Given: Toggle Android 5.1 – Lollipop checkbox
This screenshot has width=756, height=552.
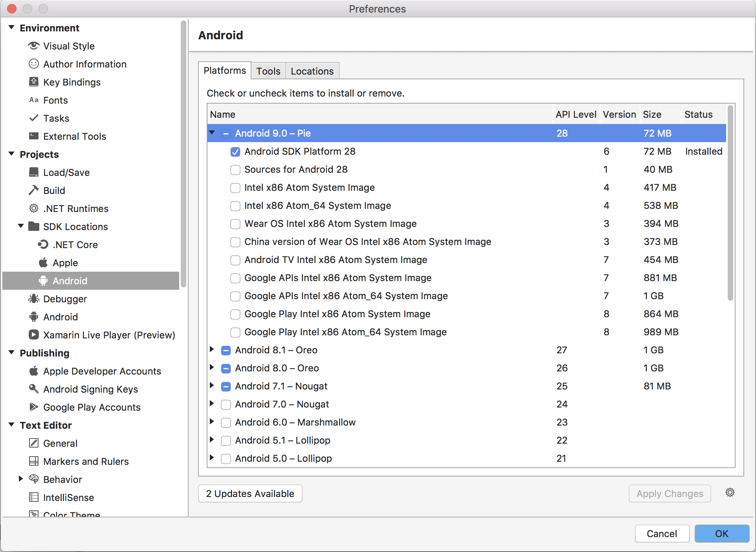Looking at the screenshot, I should click(226, 441).
